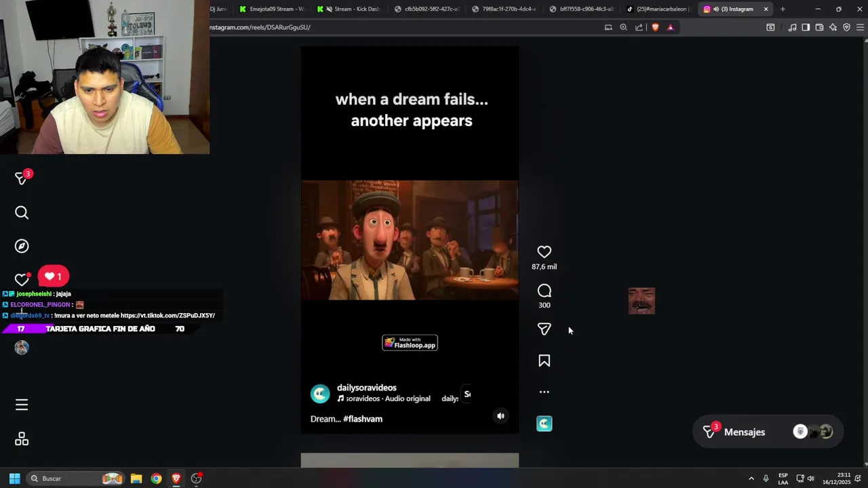
Task: Switch to the 79f8ac1f tab
Action: (x=505, y=9)
